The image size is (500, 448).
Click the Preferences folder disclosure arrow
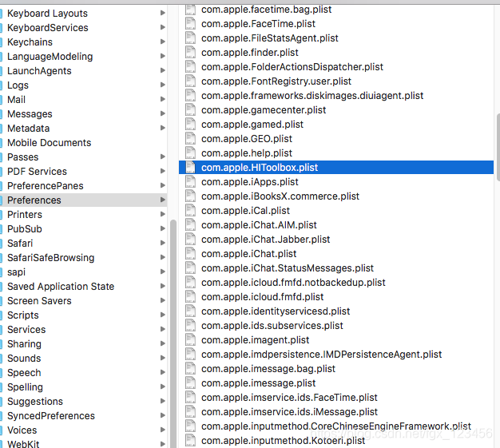click(x=163, y=200)
